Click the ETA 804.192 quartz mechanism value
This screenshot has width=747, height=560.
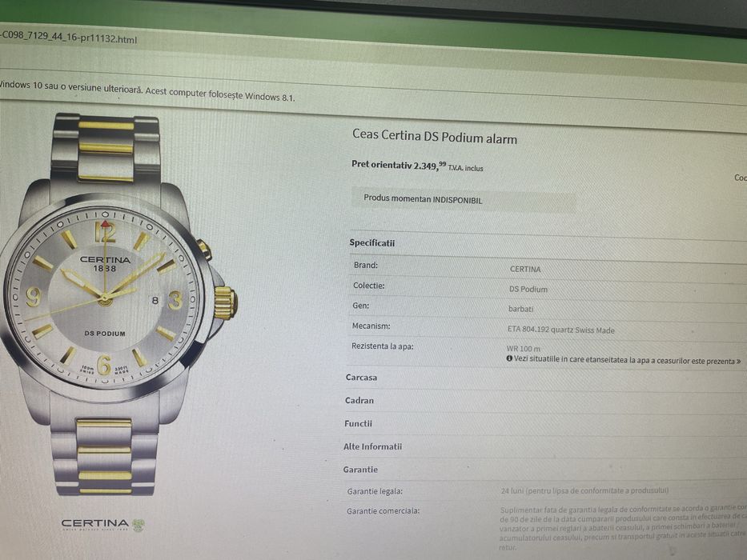pos(560,330)
